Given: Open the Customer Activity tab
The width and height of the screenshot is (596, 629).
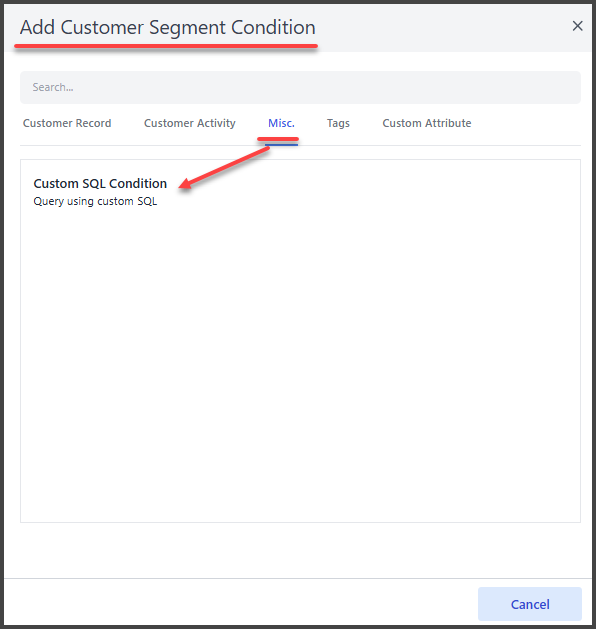Looking at the screenshot, I should tap(190, 123).
